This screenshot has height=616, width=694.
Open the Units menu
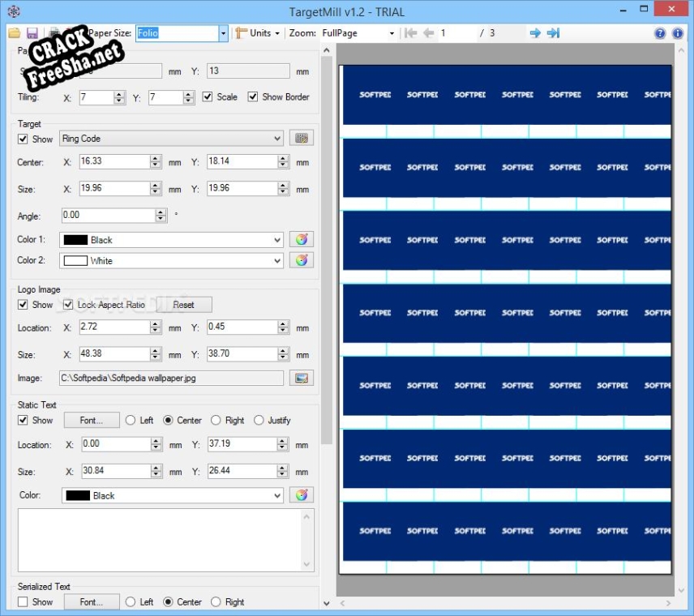click(259, 33)
